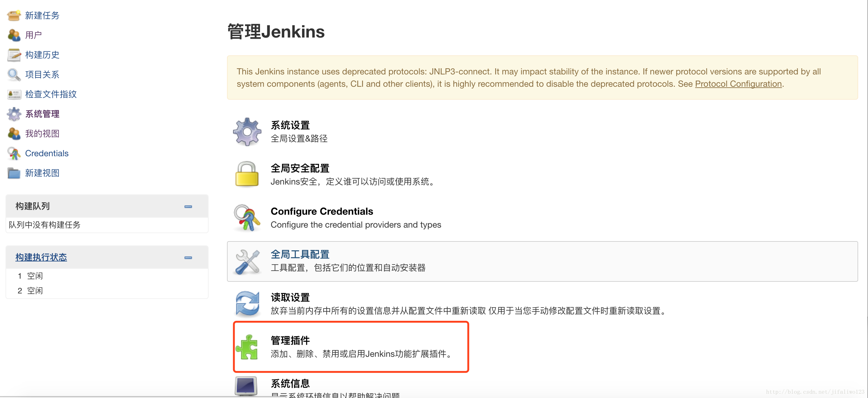Open 构建历史 sidebar link
Viewport: 868px width, 398px height.
tap(42, 55)
